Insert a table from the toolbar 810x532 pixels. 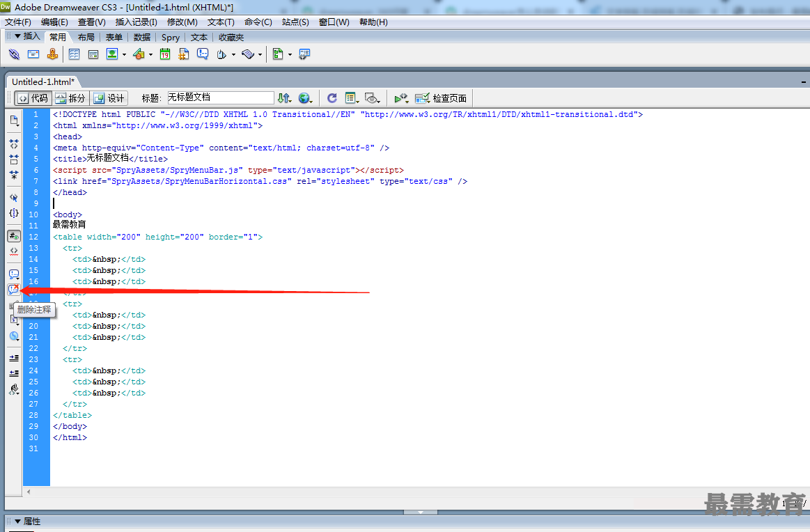[74, 54]
